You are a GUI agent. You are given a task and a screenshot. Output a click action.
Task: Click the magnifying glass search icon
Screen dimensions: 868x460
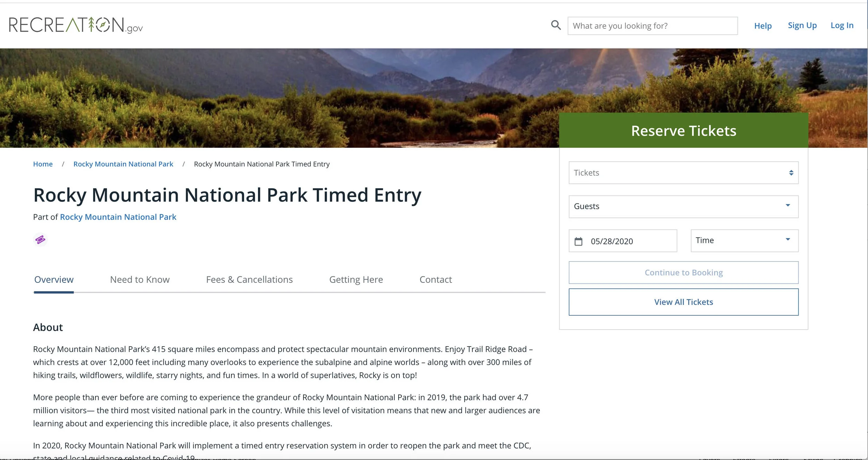[556, 25]
